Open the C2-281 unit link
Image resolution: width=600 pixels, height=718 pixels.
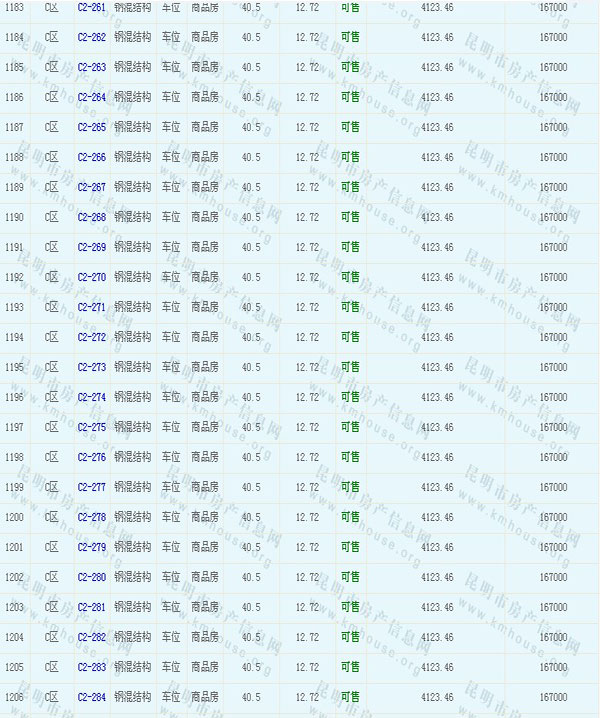click(x=91, y=608)
